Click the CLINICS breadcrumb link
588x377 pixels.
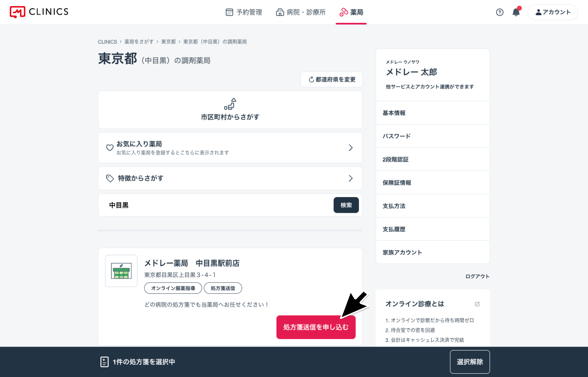107,42
